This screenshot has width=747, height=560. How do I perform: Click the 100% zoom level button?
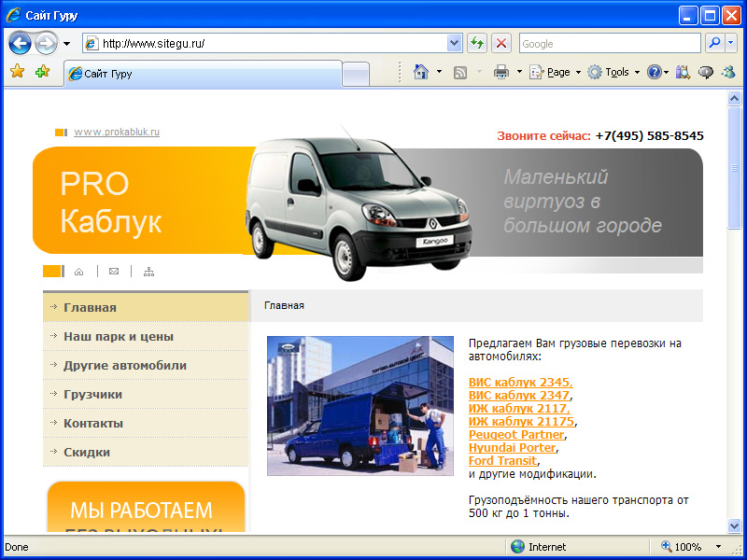point(682,547)
